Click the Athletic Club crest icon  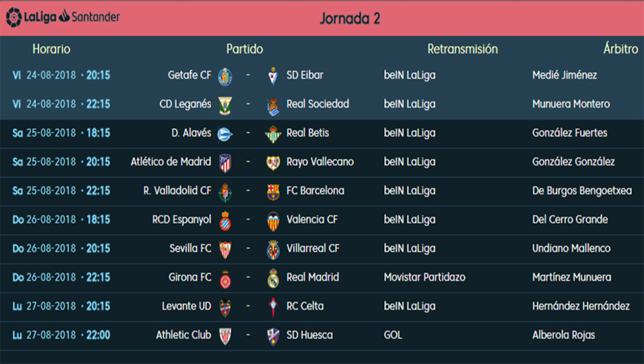pos(225,336)
